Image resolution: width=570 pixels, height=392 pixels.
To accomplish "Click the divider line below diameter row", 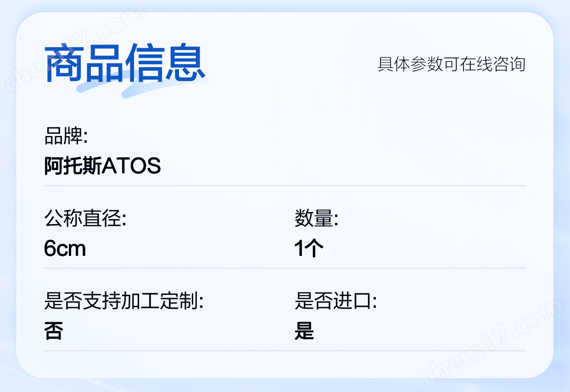I will tap(285, 268).
